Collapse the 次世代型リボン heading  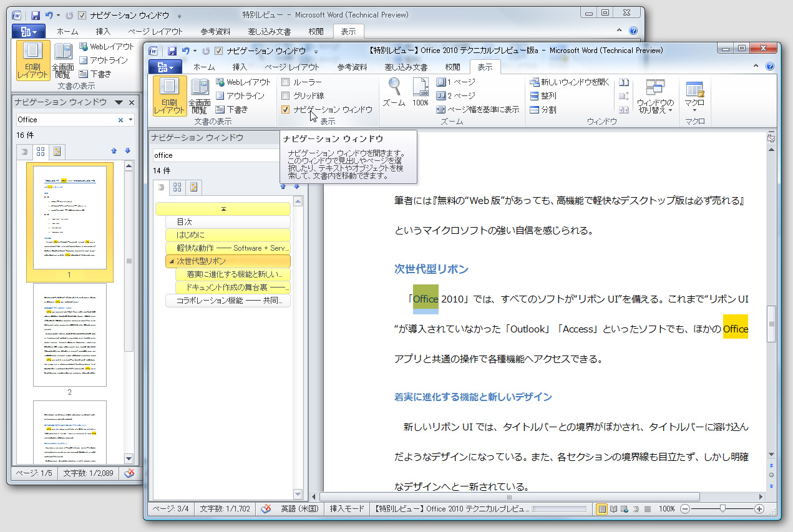[172, 261]
